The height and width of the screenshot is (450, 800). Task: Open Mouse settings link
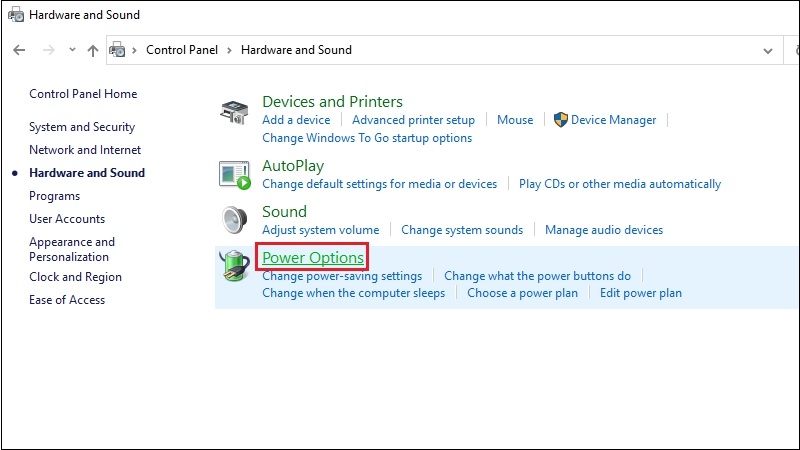point(515,120)
